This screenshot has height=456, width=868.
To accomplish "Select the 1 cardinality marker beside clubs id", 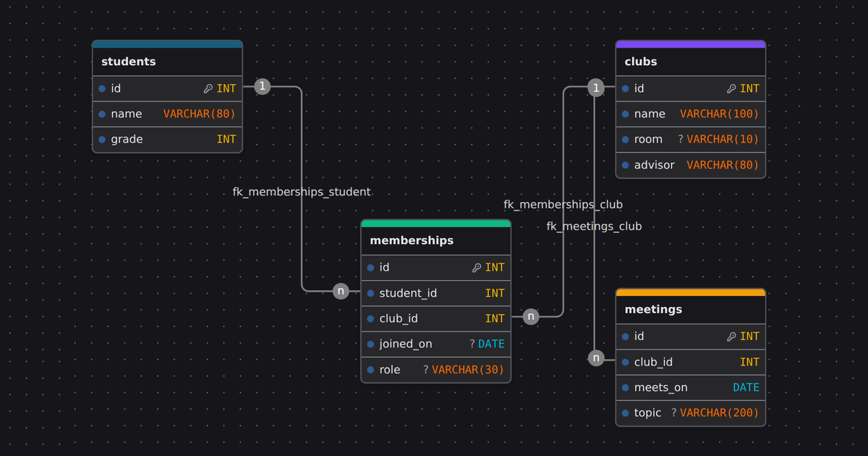I will 595,88.
